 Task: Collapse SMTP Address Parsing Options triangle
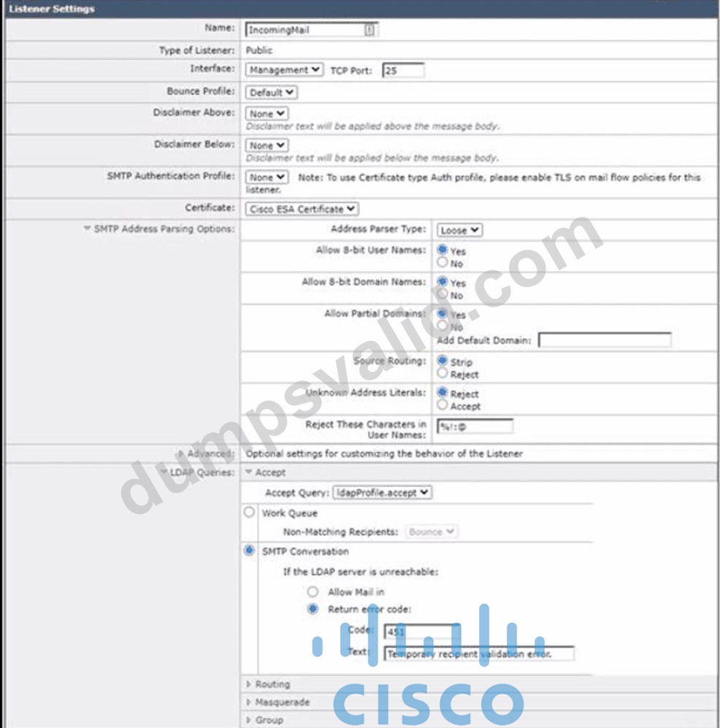(87, 229)
